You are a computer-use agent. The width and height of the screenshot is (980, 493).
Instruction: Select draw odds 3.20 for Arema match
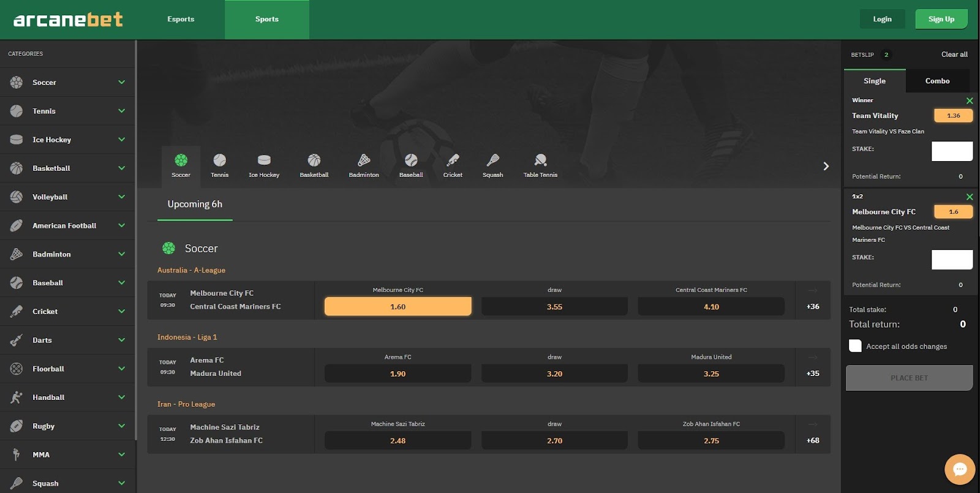point(554,373)
